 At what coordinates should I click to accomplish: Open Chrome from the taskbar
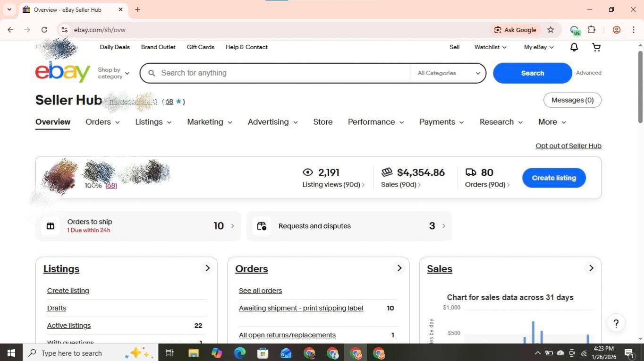point(310,353)
